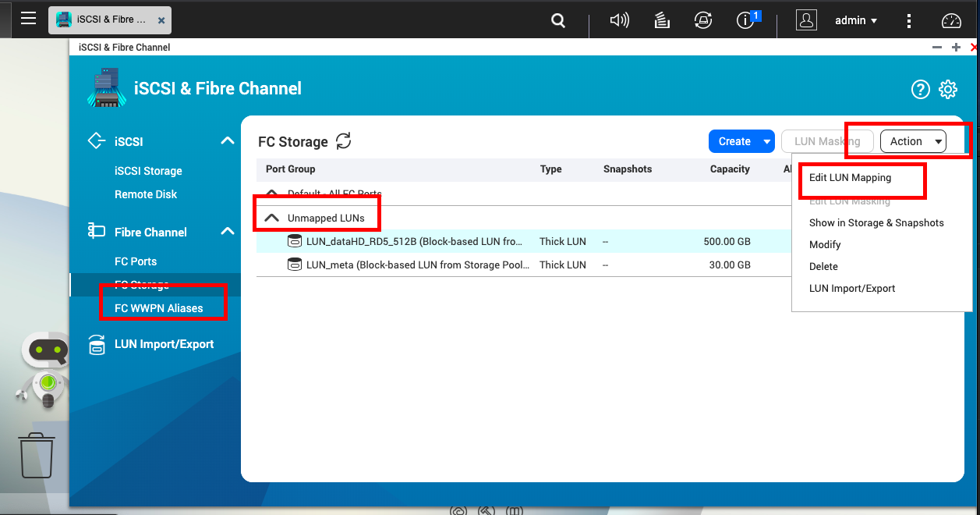The image size is (980, 515).
Task: Click the iSCSI section icon in sidebar
Action: pos(97,141)
